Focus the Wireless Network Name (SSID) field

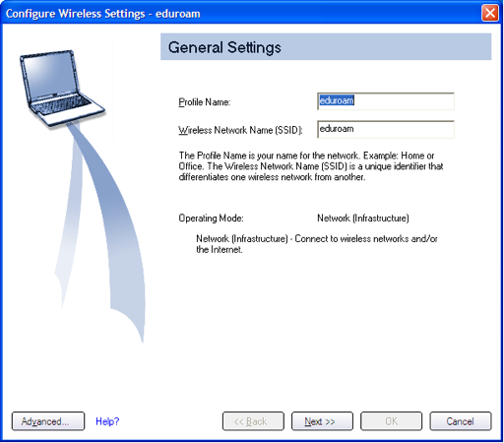(x=386, y=129)
